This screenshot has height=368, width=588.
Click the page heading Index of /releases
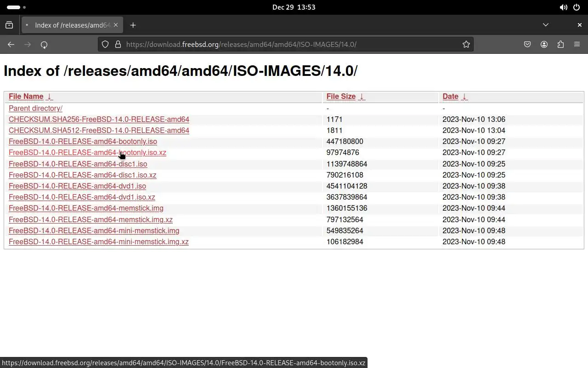[181, 71]
